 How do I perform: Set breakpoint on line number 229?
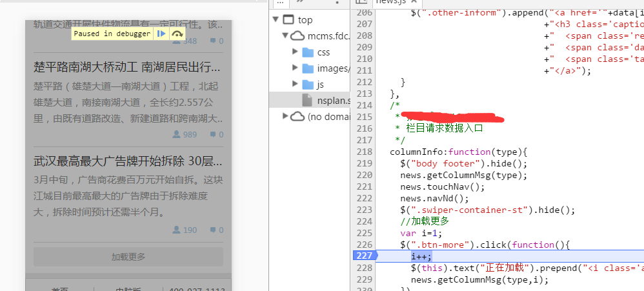[x=365, y=279]
